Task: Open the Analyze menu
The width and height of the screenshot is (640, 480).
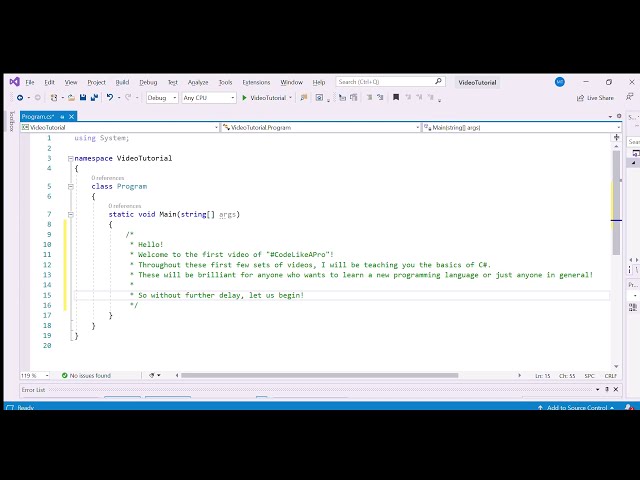Action: [x=198, y=82]
